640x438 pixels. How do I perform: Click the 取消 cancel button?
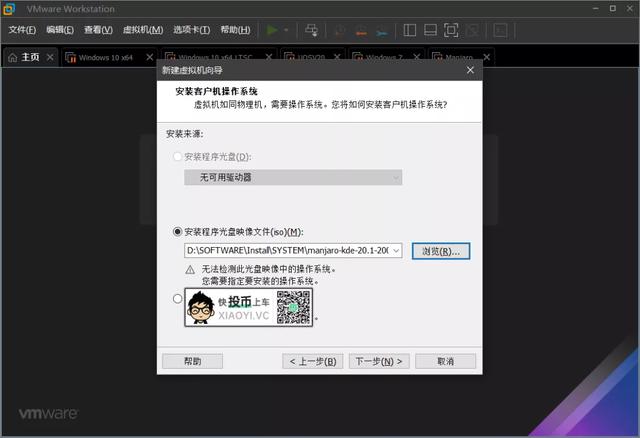tap(445, 361)
